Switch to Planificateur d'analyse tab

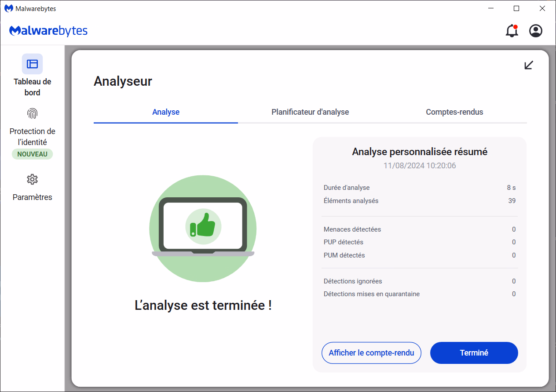pyautogui.click(x=310, y=112)
